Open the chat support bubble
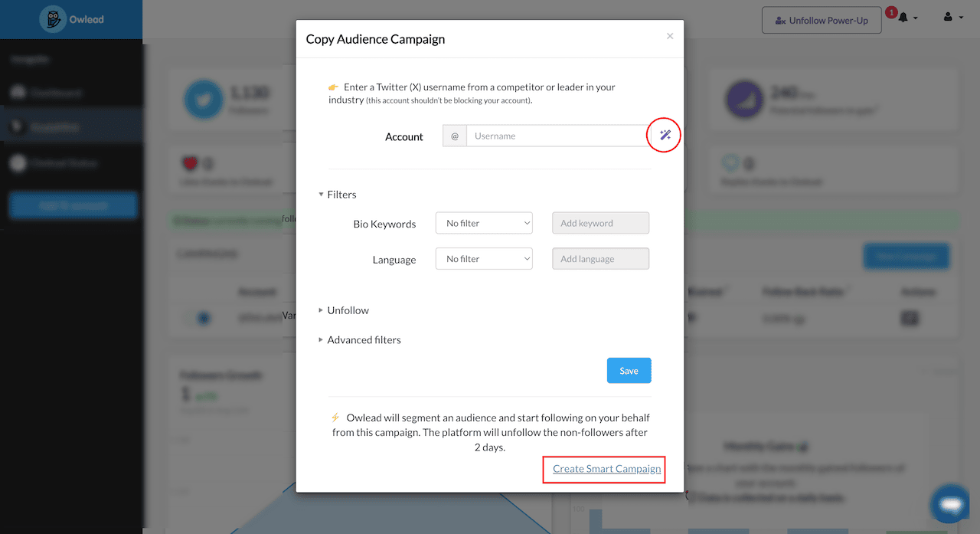The image size is (980, 534). coord(950,504)
